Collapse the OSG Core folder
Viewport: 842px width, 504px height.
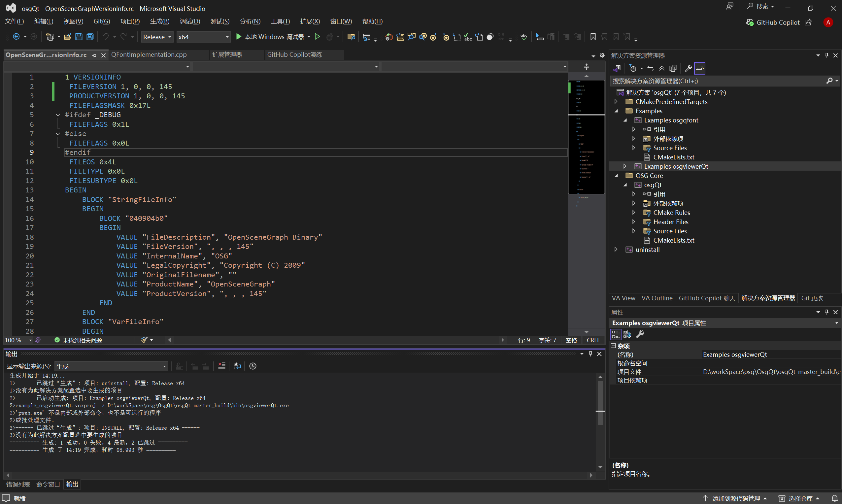point(616,176)
